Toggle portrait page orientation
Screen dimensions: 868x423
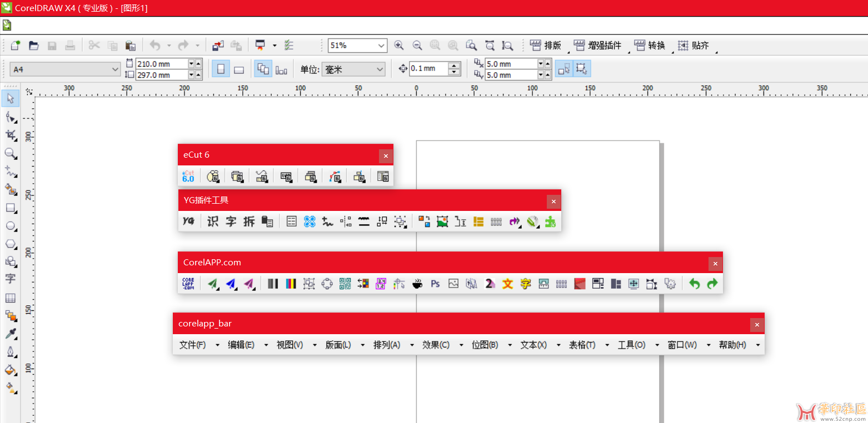[x=221, y=69]
